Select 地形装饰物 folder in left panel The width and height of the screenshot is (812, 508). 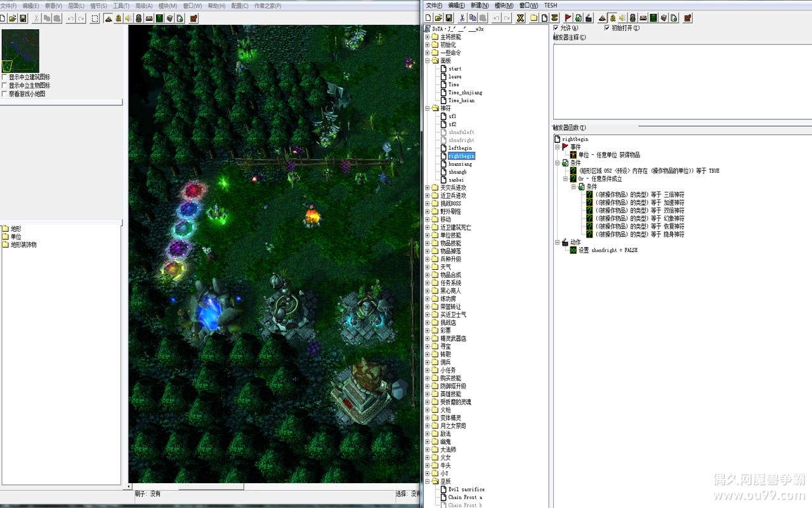click(23, 244)
